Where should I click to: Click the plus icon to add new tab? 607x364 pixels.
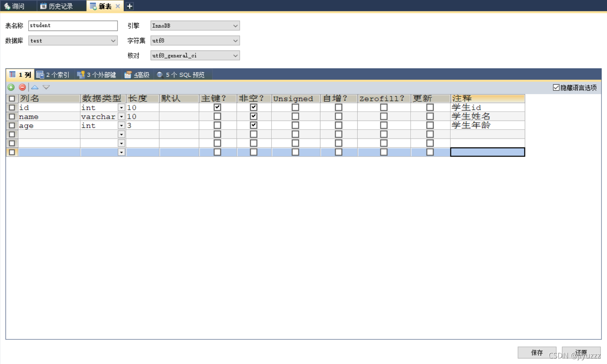[x=130, y=6]
